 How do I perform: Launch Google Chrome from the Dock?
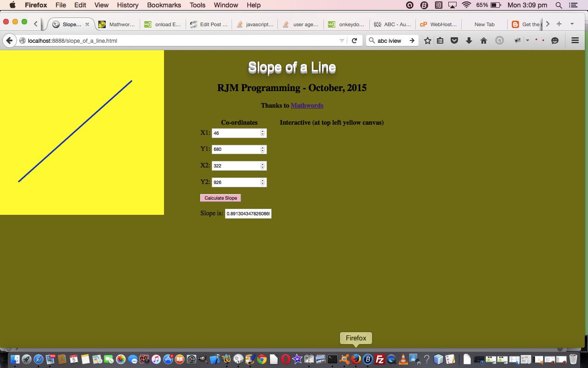tap(262, 359)
